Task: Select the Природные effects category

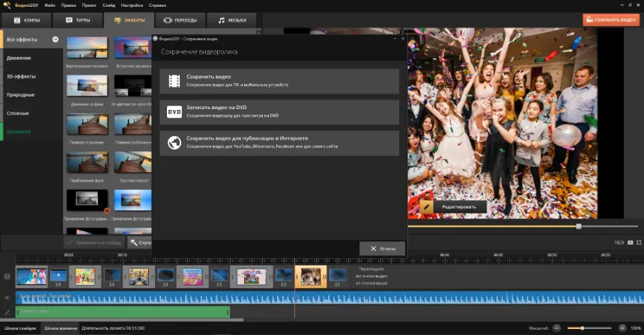Action: tap(21, 95)
